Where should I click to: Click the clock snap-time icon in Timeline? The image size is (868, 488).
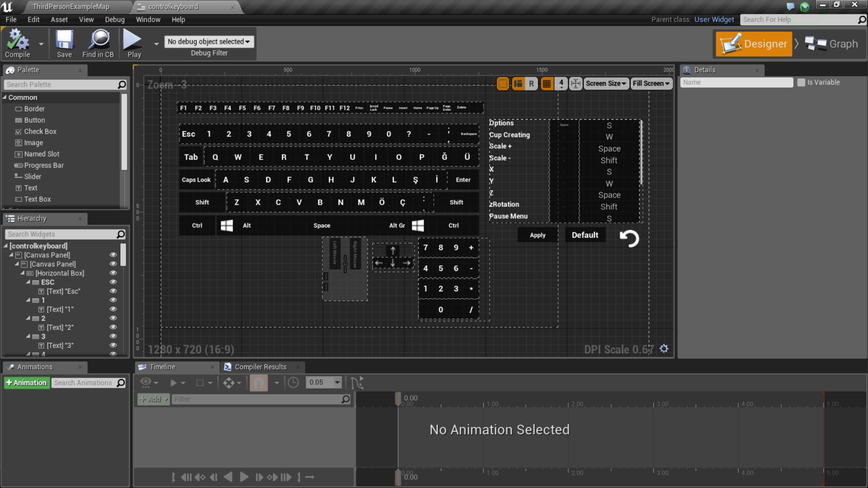coord(293,382)
